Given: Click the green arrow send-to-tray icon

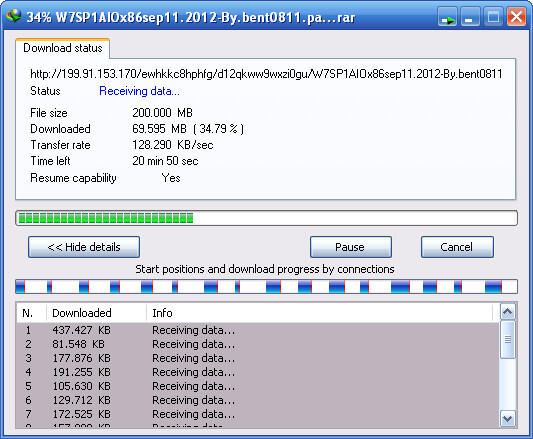Looking at the screenshot, I should (x=447, y=17).
